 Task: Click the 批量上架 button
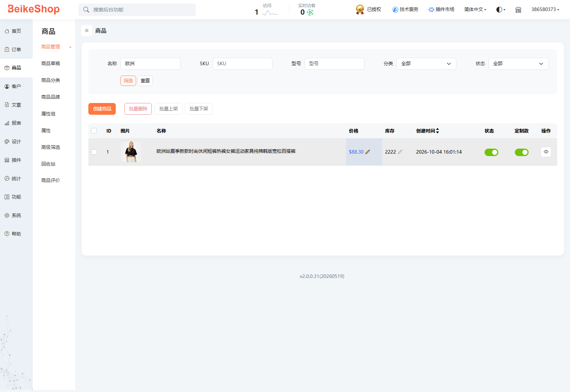(169, 109)
